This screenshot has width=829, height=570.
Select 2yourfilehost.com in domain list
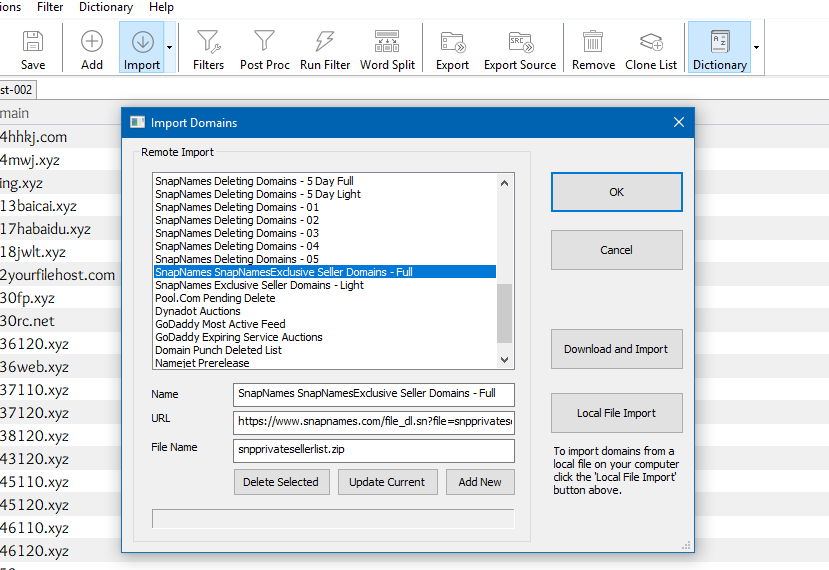click(x=57, y=275)
